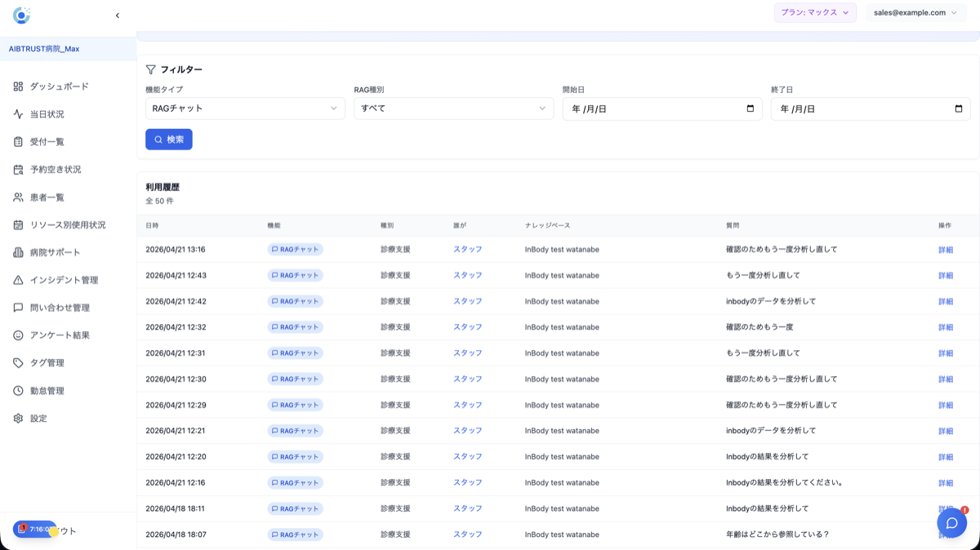Open the chat bubble widget
The image size is (980, 550).
pos(951,523)
